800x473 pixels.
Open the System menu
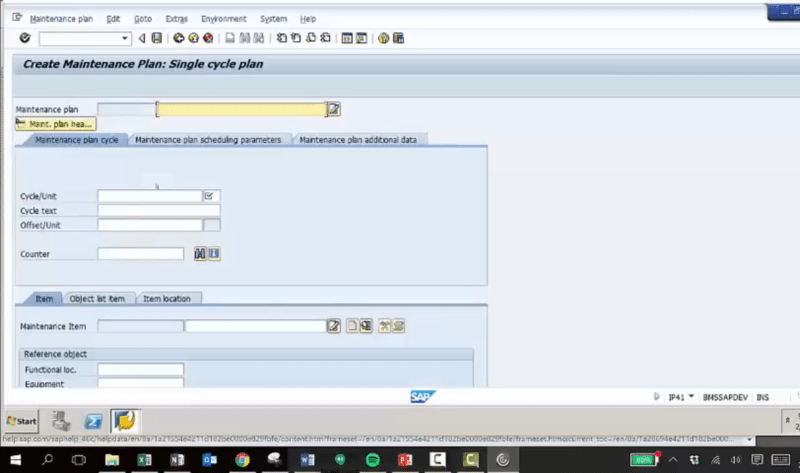click(x=273, y=19)
